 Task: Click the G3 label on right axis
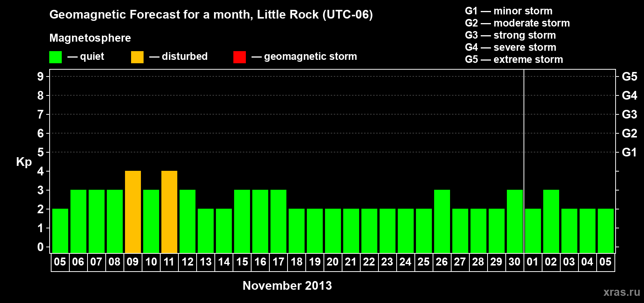(x=630, y=114)
